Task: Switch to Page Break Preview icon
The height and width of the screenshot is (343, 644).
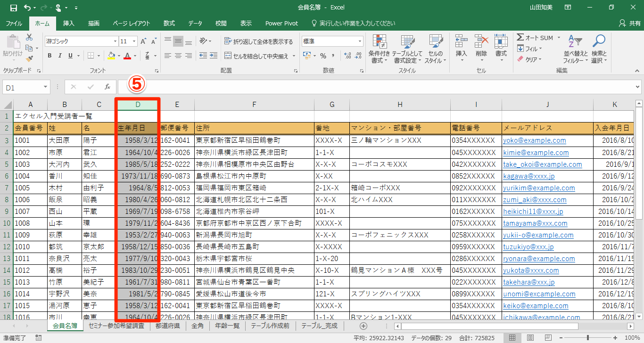Action: (548, 337)
